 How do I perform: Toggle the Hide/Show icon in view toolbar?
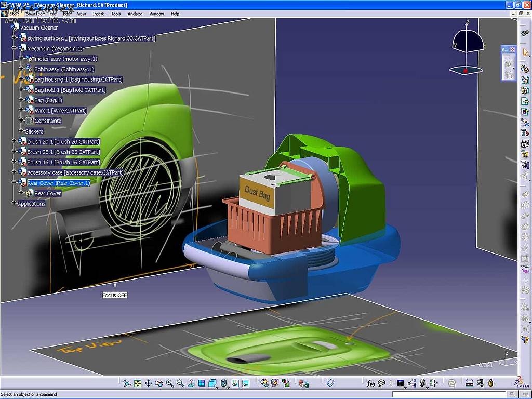tap(234, 383)
